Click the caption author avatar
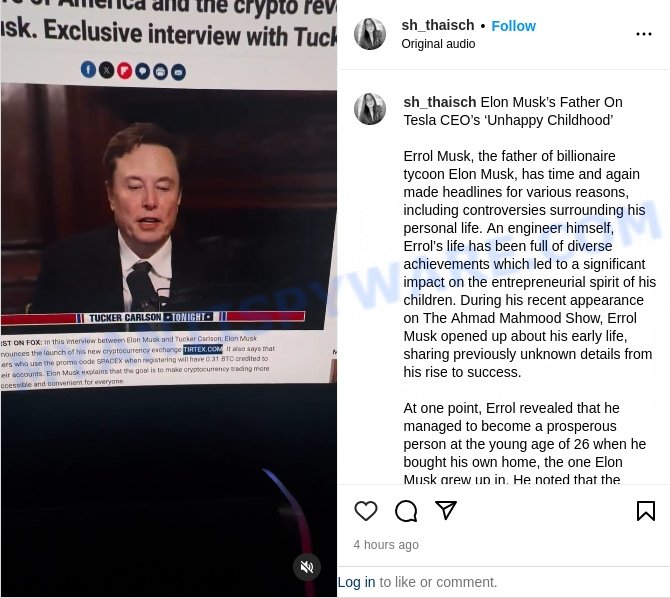This screenshot has height=598, width=670. pyautogui.click(x=370, y=109)
